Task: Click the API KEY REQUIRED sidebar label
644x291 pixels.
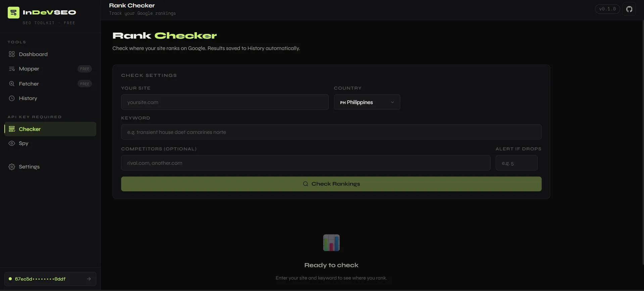Action: click(35, 117)
